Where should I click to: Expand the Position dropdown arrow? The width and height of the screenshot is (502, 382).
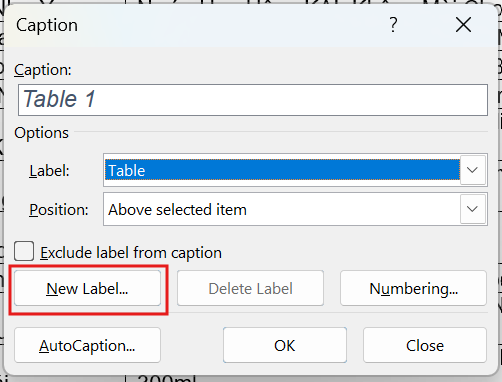472,209
